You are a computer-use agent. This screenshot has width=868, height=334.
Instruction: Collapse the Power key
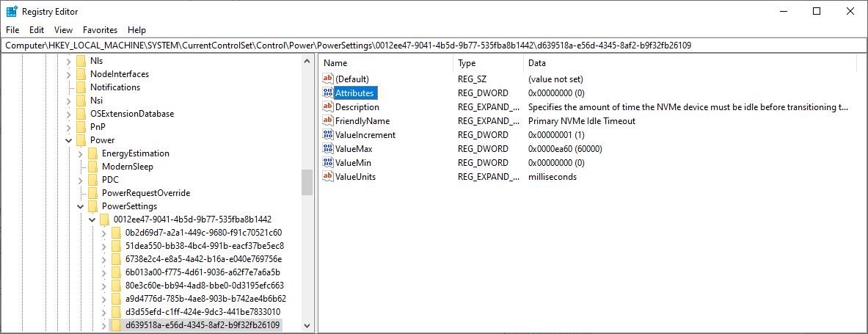[x=69, y=140]
